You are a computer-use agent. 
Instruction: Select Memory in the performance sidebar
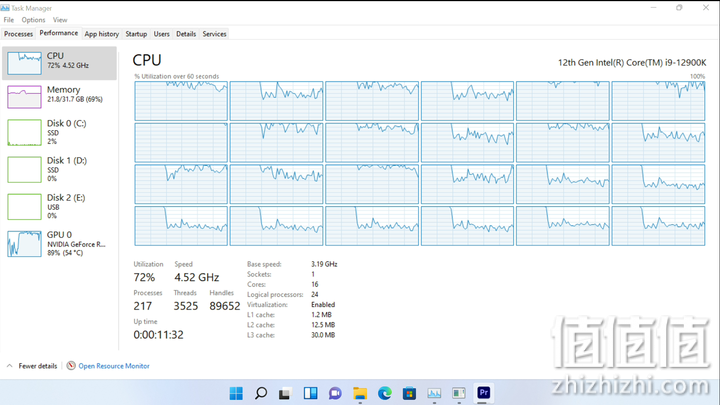(60, 96)
